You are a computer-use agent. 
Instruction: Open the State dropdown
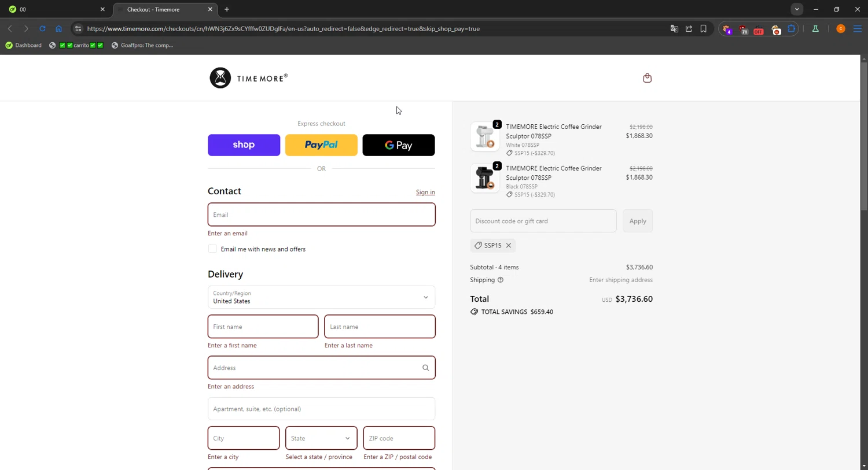(x=321, y=438)
